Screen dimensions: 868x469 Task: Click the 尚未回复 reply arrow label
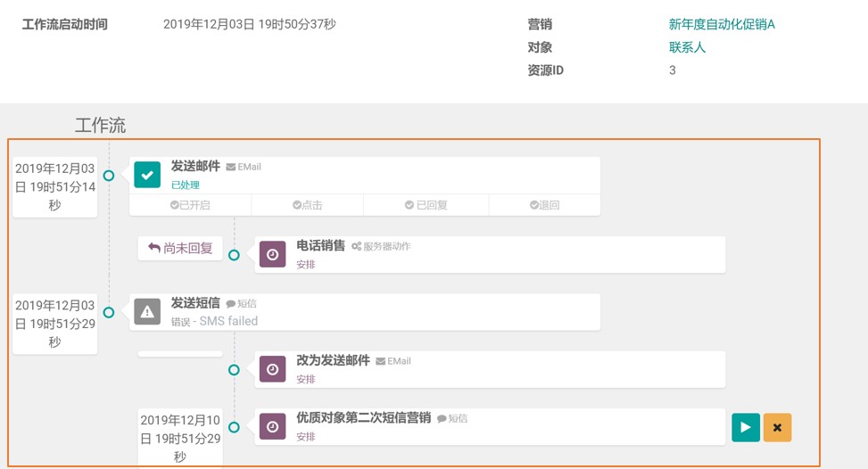180,248
